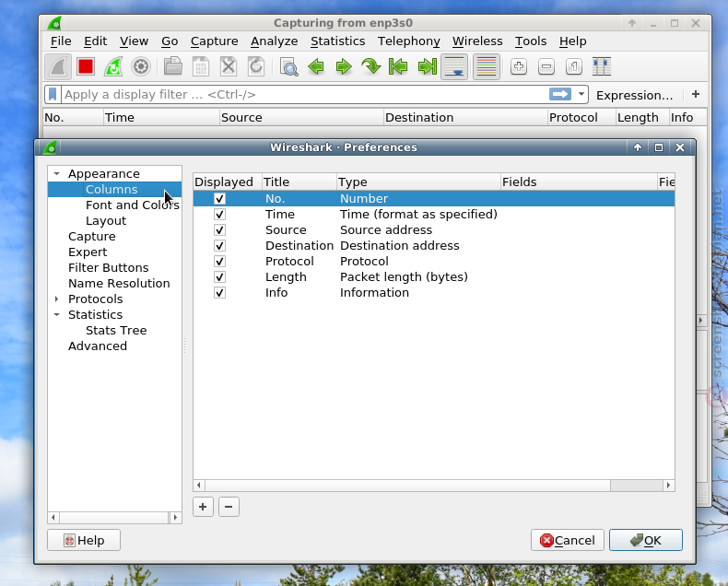Image resolution: width=728 pixels, height=586 pixels.
Task: Open the Telephony menu
Action: (408, 41)
